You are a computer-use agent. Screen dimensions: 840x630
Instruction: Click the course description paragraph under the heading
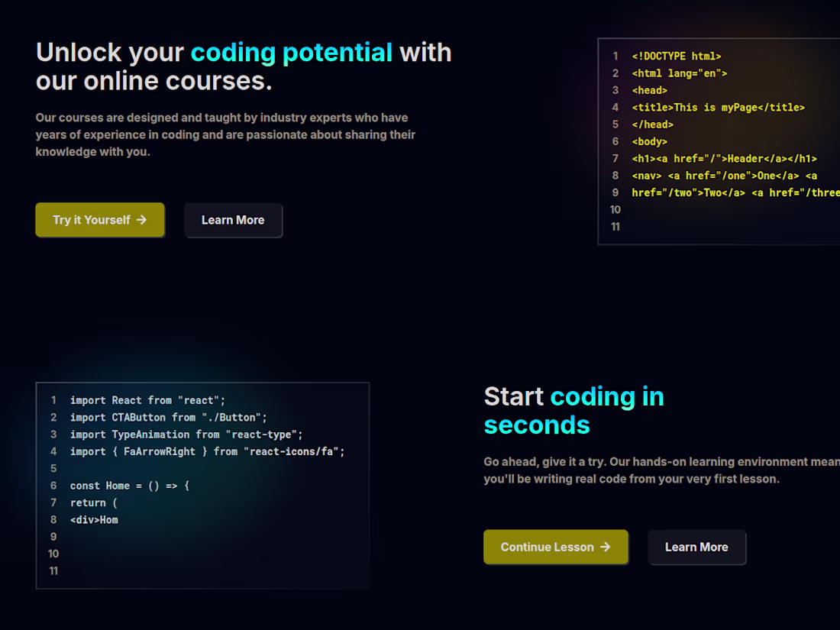tap(225, 134)
